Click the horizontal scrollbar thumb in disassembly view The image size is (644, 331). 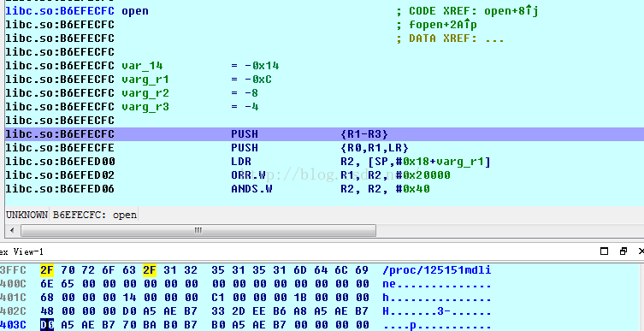(198, 230)
